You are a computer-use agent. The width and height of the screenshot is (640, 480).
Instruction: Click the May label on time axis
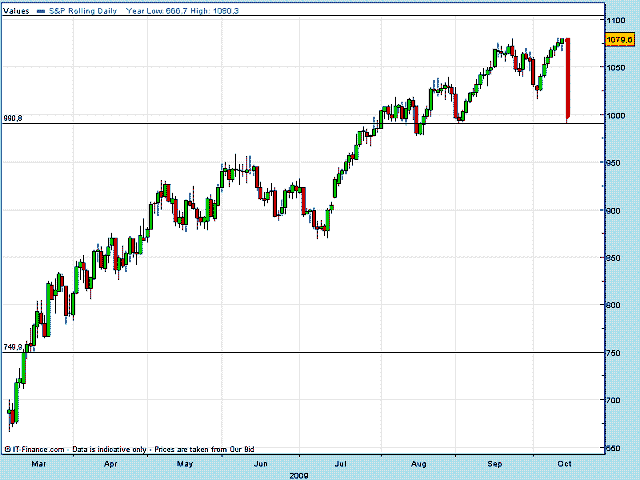184,464
